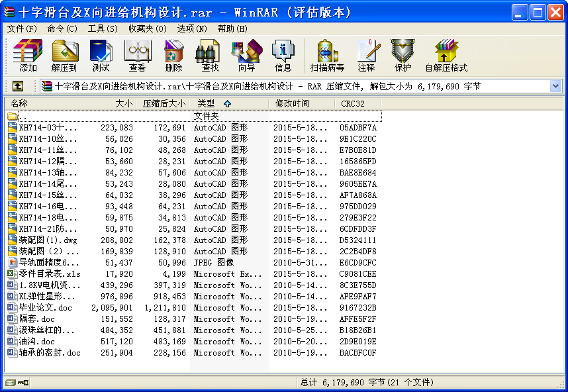Sort by CRC32 column header
Image resolution: width=568 pixels, height=392 pixels.
point(358,103)
